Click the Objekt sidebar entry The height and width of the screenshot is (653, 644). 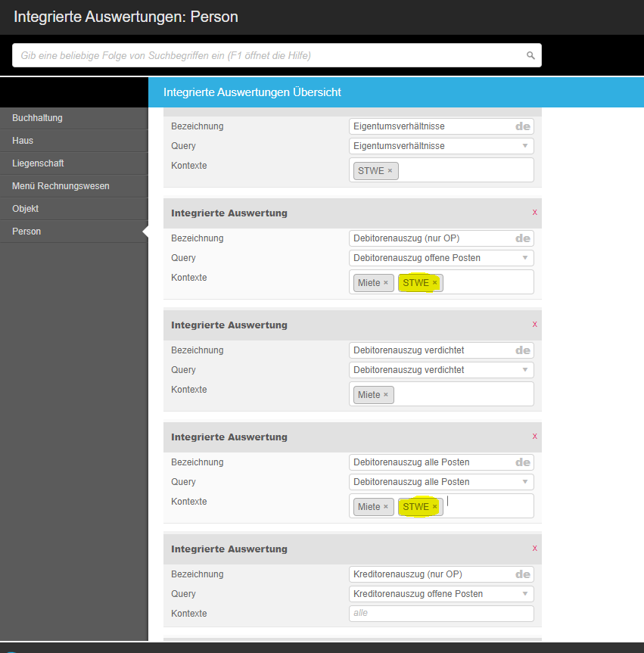point(73,209)
